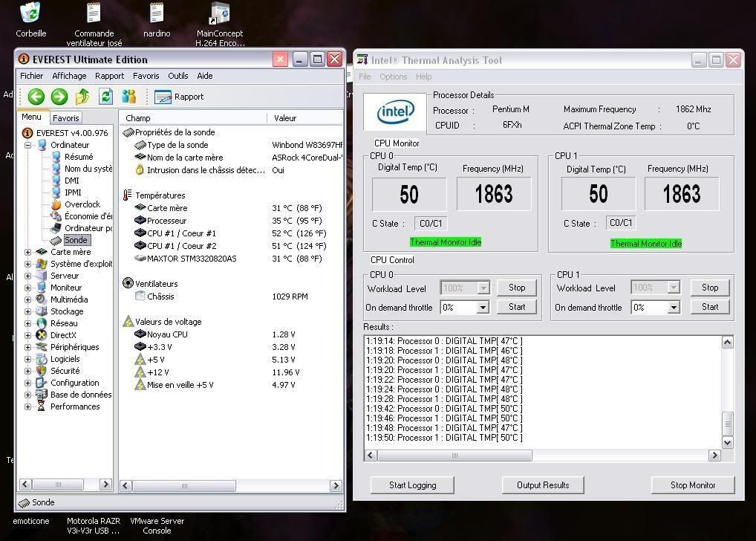Image resolution: width=756 pixels, height=541 pixels.
Task: Click the Output Results button
Action: [x=543, y=485]
